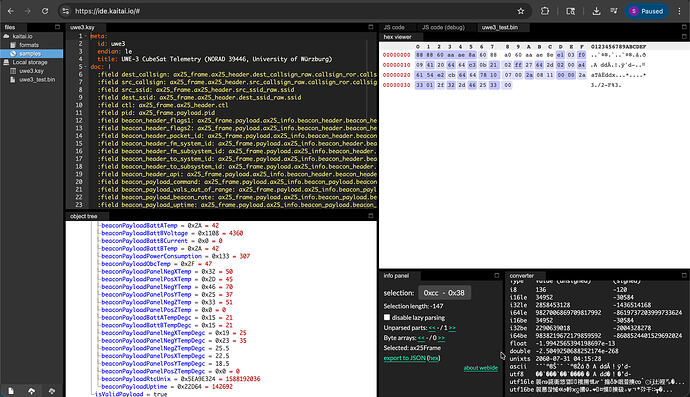Select the uwe3.ksy editor tab

point(82,27)
